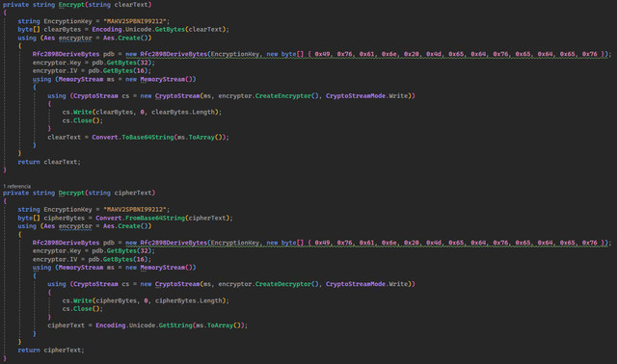617x364 pixels.
Task: Click the clearText parameter in the Encrypt signature
Action: [x=131, y=5]
